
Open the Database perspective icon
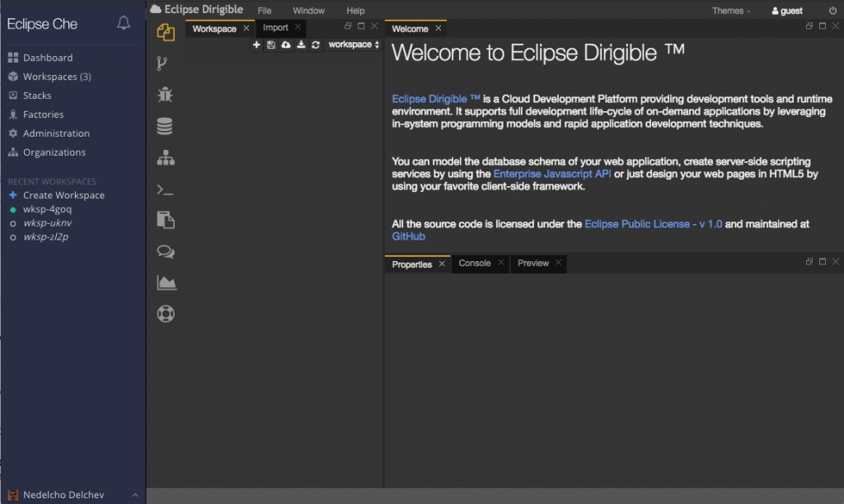coord(165,126)
